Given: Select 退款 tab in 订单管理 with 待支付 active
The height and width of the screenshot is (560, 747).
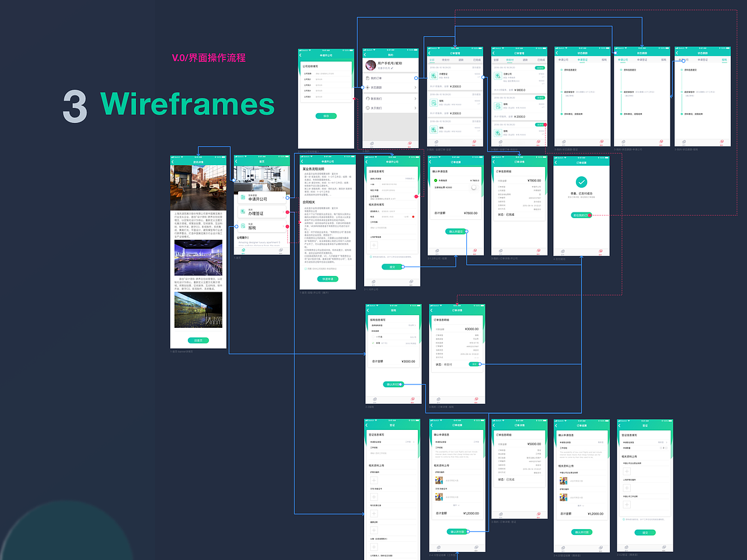Looking at the screenshot, I should (525, 60).
